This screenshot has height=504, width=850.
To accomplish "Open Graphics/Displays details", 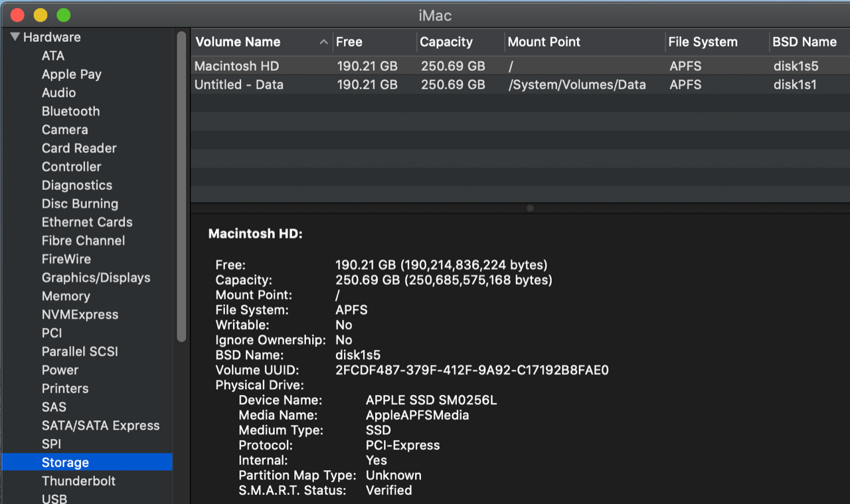I will [96, 278].
